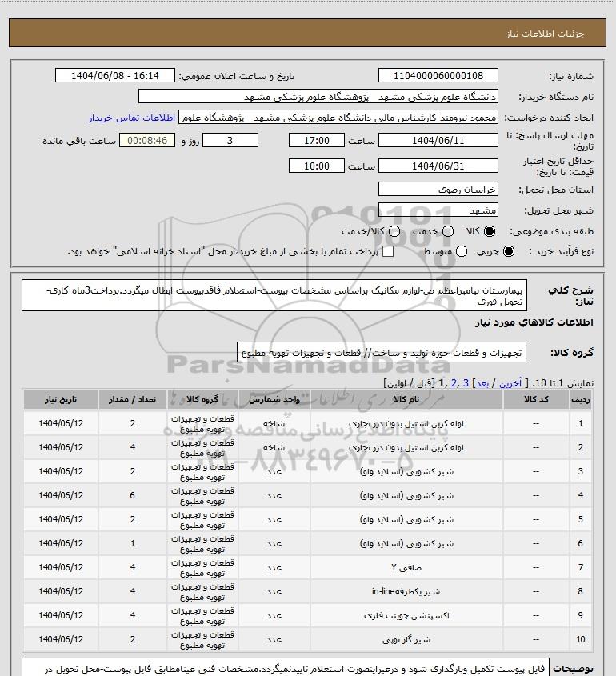Click row 3 item شیر کشویی (اسلاید ولو)
Screen dimensions: 616x676
pyautogui.click(x=406, y=472)
